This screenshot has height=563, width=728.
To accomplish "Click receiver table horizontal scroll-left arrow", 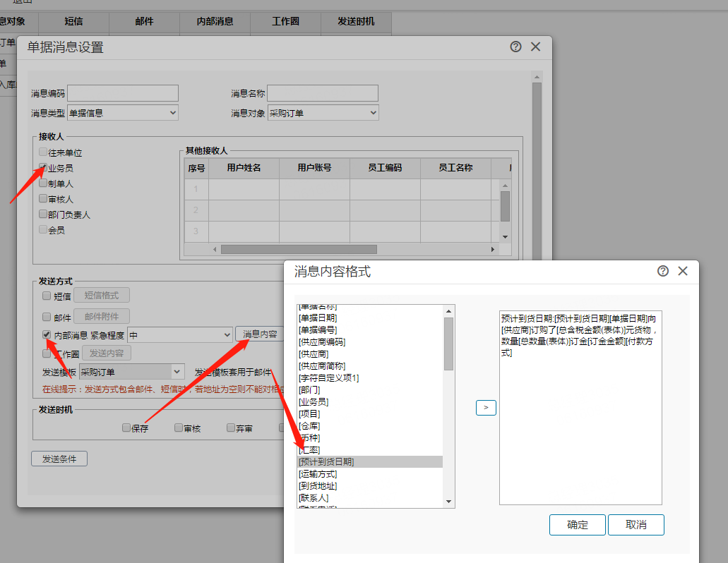I will 215,250.
